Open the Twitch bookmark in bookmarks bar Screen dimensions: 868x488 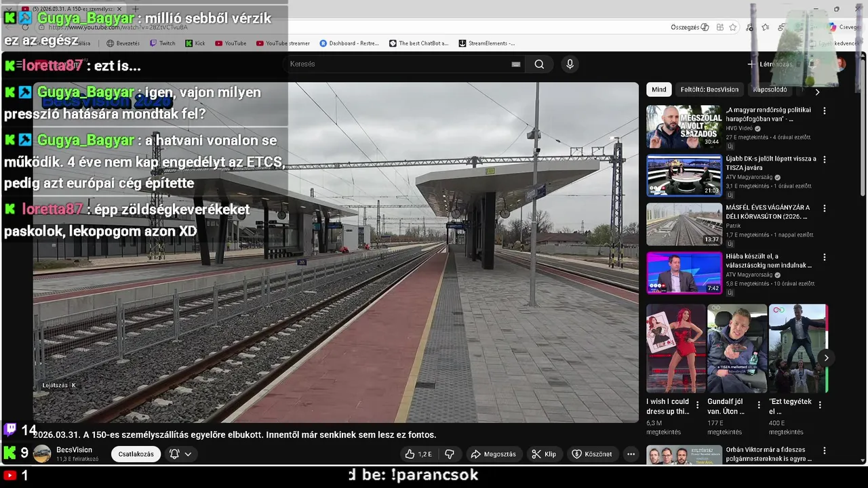tap(163, 43)
